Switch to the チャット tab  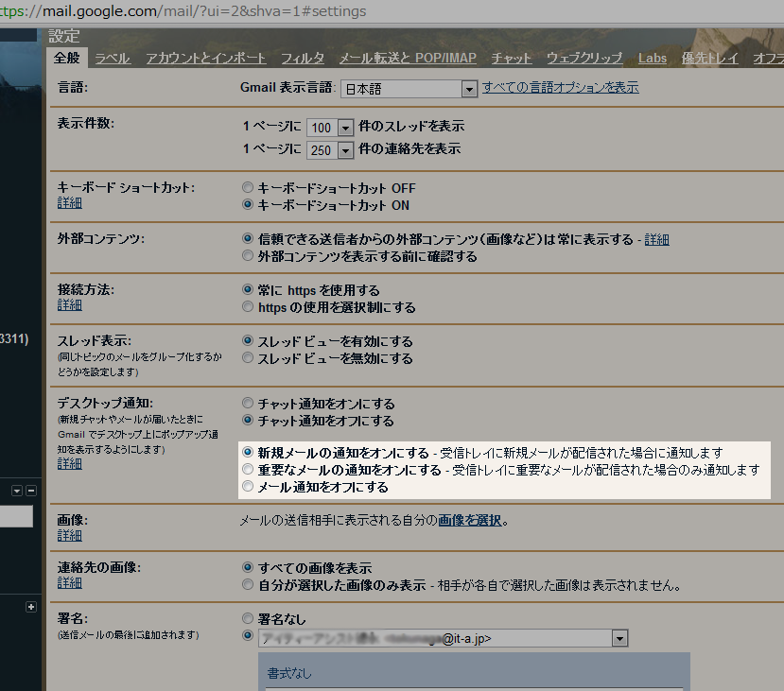click(x=511, y=59)
